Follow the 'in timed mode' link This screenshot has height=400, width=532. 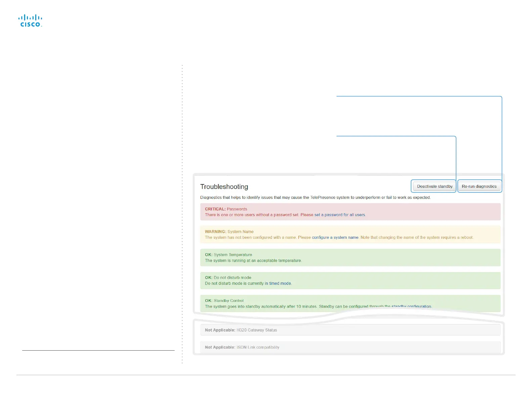tap(278, 283)
